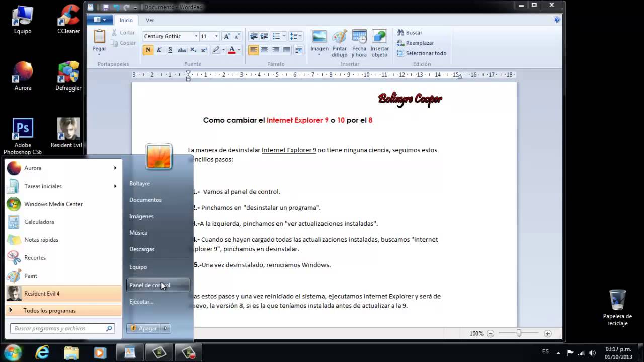The width and height of the screenshot is (644, 362).
Task: Toggle superscript formatting
Action: pyautogui.click(x=204, y=50)
